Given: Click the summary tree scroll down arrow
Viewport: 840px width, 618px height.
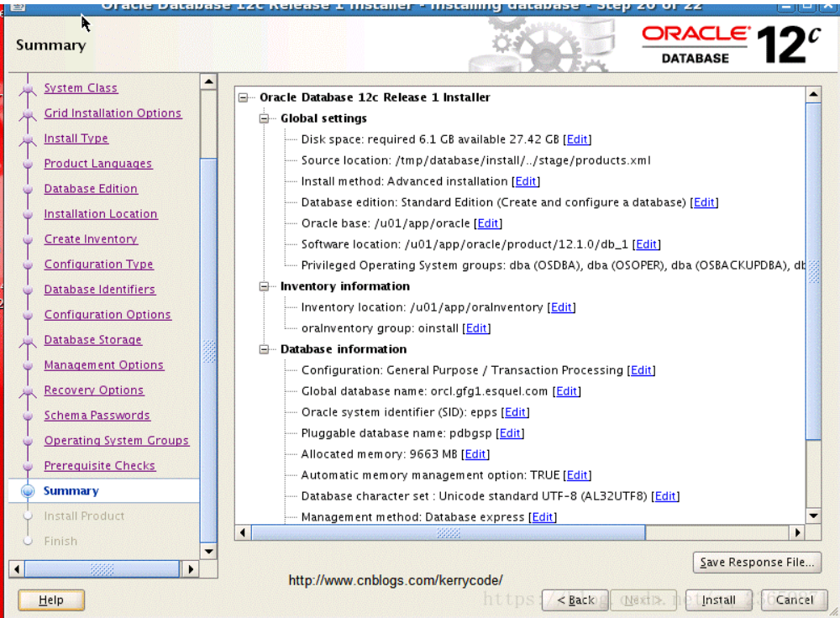Looking at the screenshot, I should tap(813, 516).
